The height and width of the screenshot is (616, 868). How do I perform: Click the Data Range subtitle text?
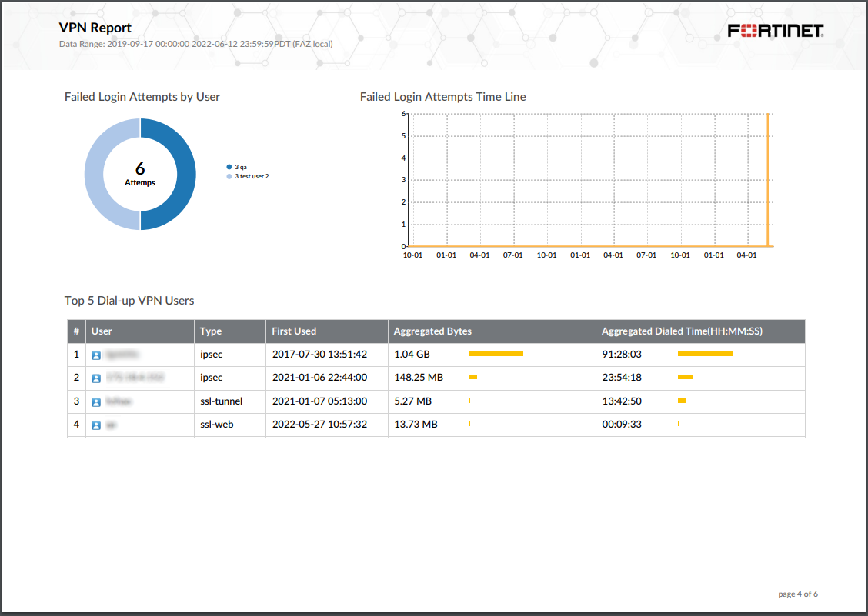coord(196,44)
